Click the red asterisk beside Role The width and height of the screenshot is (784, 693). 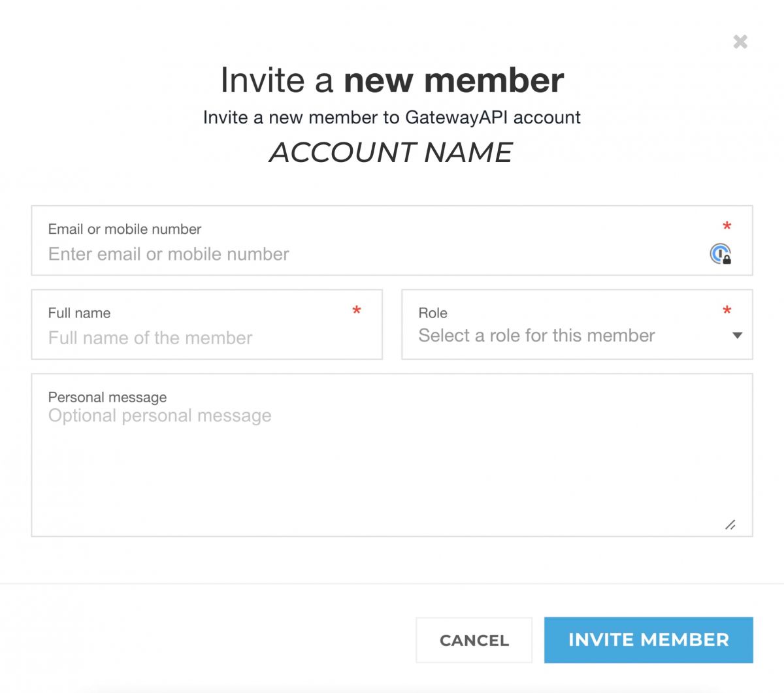(x=727, y=308)
